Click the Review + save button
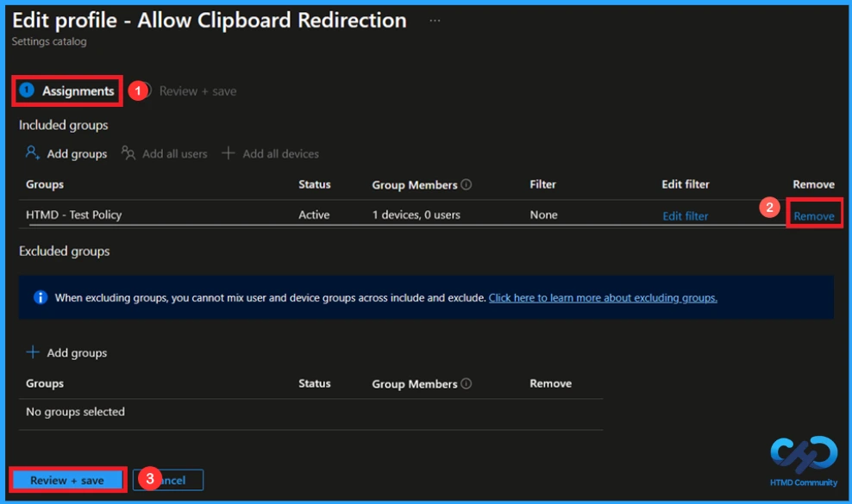Screen dimensions: 852x504 (x=67, y=480)
